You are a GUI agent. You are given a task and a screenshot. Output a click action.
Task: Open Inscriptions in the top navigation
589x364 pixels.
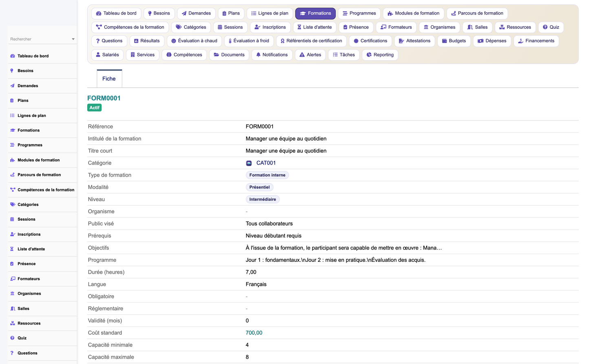click(270, 27)
